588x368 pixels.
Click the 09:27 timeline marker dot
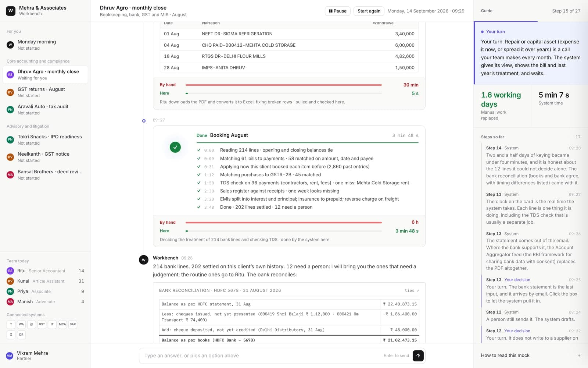[144, 121]
